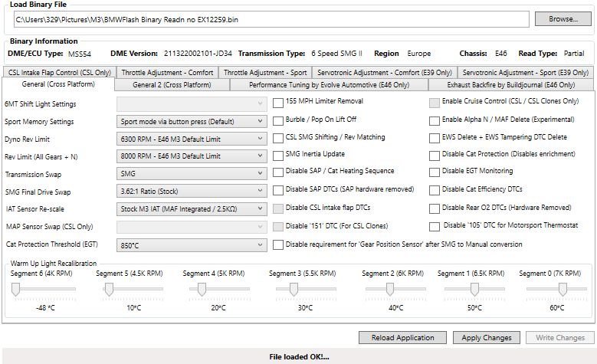Image resolution: width=597 pixels, height=364 pixels.
Task: Click the binary file path field
Action: coord(271,19)
